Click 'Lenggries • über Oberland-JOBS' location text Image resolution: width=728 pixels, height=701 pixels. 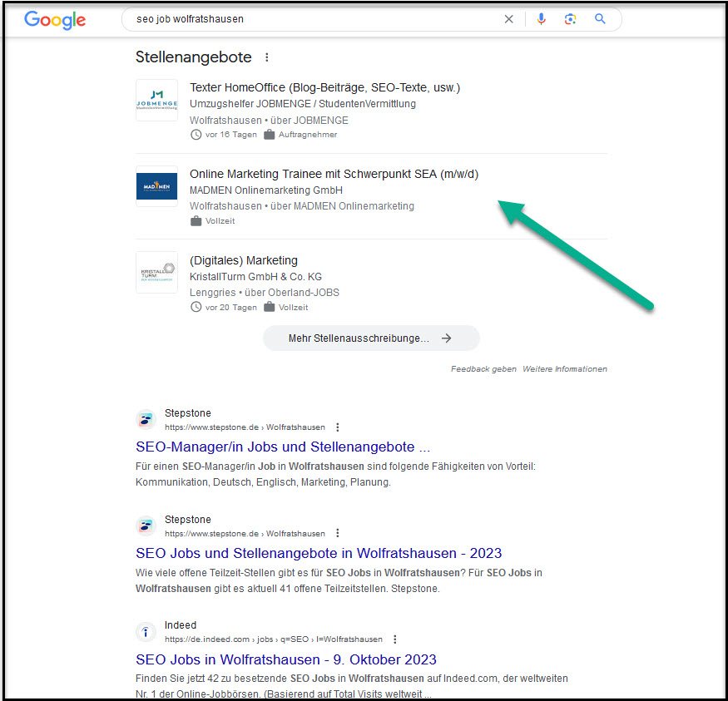click(265, 293)
